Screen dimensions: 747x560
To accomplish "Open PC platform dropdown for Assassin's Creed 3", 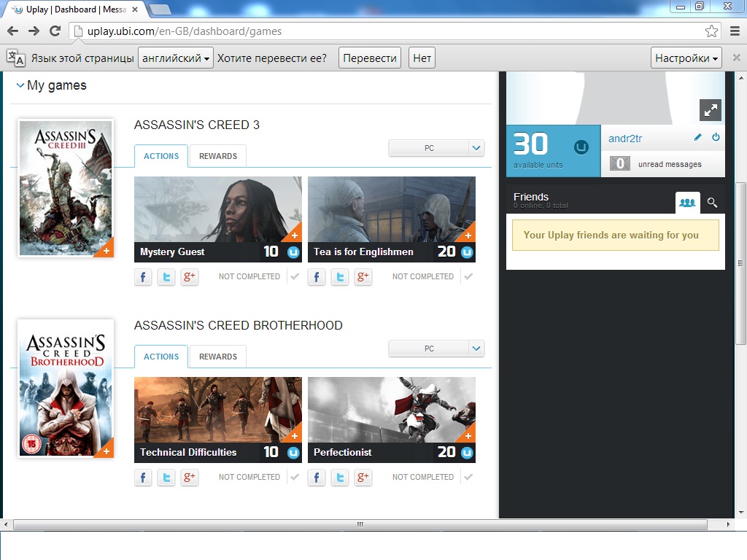I will coord(437,148).
